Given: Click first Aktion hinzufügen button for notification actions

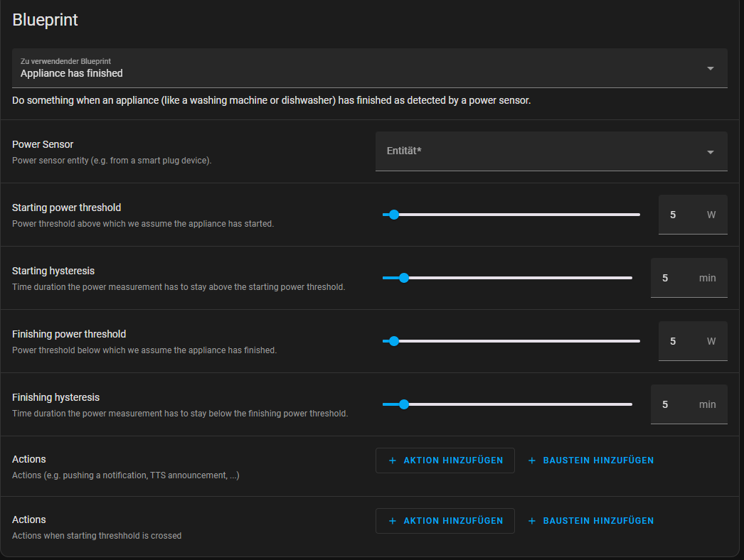Looking at the screenshot, I should (x=445, y=461).
